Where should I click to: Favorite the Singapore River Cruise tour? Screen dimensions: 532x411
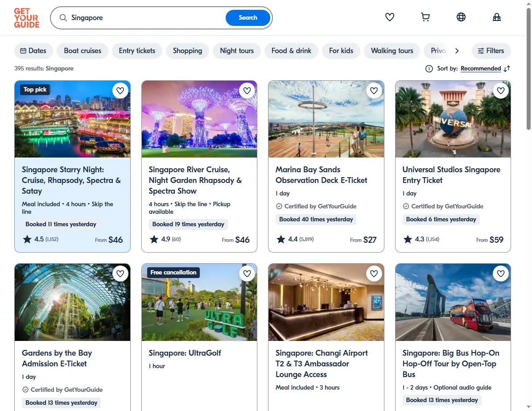pos(247,91)
